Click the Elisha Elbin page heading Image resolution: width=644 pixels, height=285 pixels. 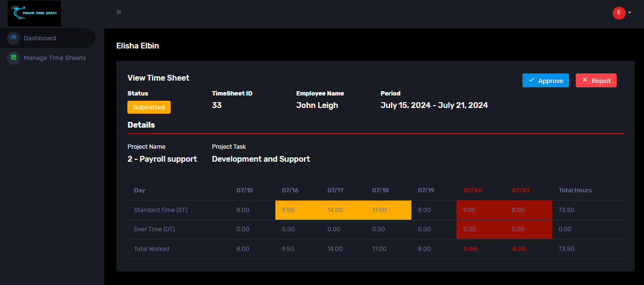pos(137,46)
